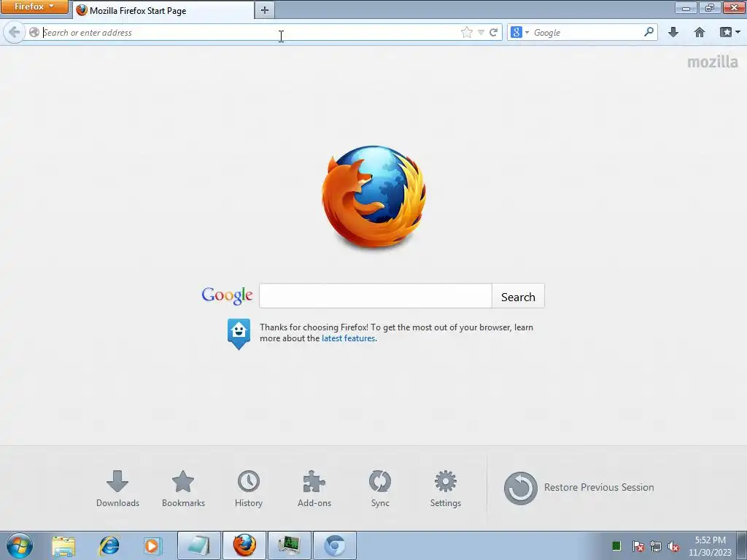Click the muted volume tray icon
The image size is (747, 560).
pyautogui.click(x=673, y=546)
